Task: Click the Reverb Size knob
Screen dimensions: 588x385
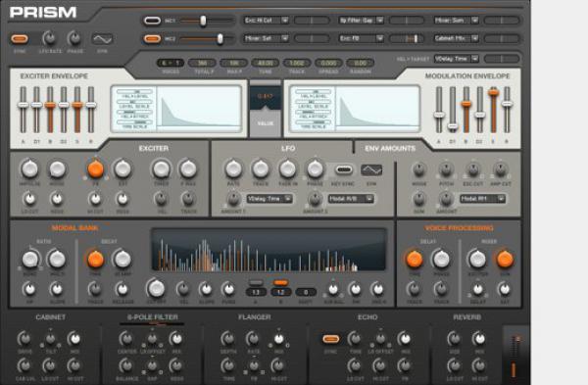Action: (454, 339)
